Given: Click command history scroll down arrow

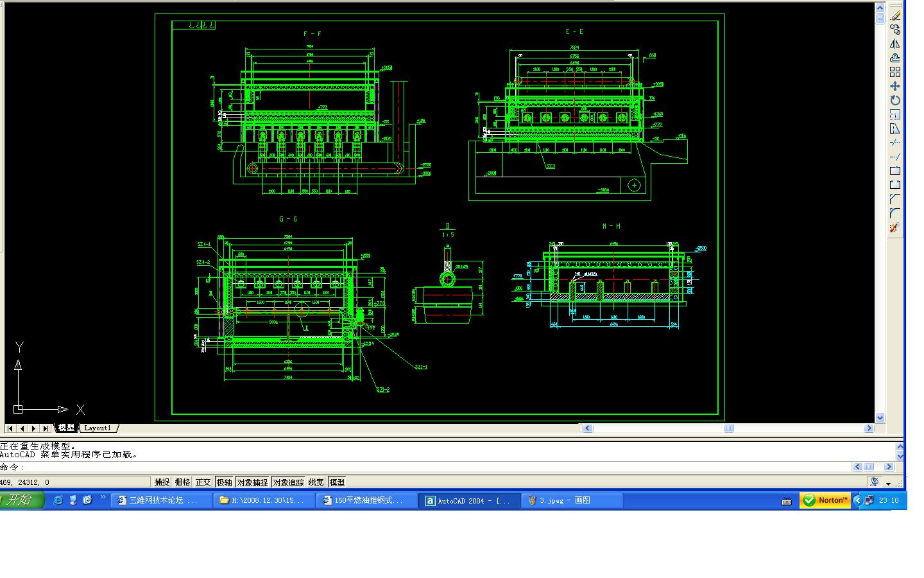Looking at the screenshot, I should click(900, 456).
